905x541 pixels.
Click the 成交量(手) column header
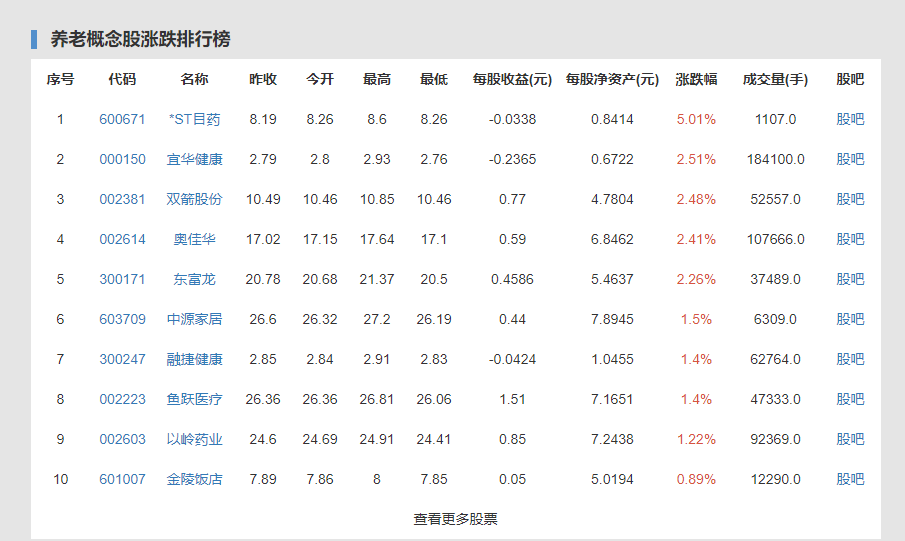coord(775,79)
